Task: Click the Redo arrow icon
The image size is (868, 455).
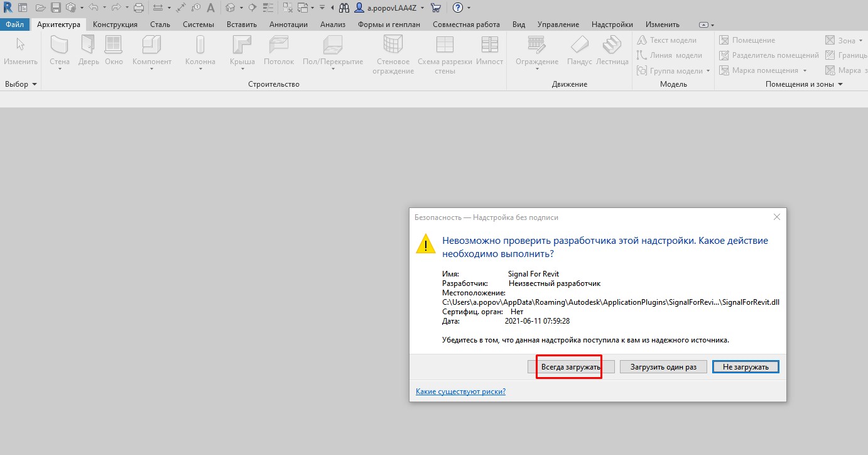Action: 116,8
